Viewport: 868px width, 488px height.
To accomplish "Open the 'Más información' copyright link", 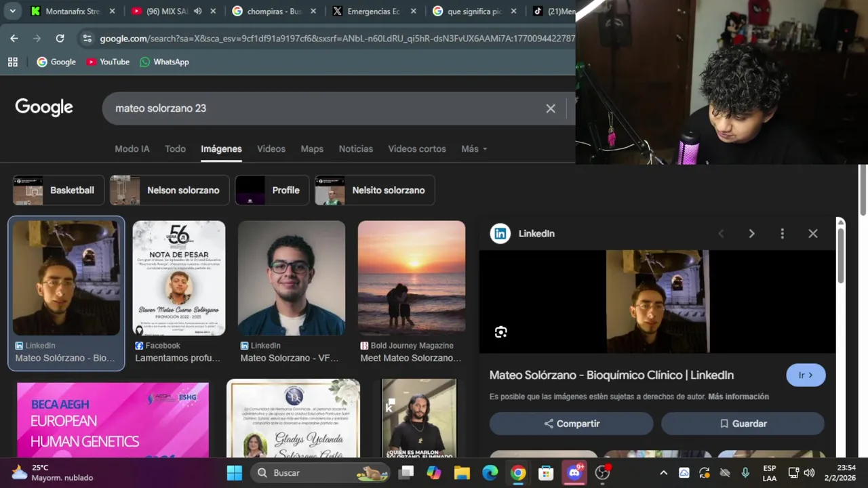I will click(x=738, y=396).
